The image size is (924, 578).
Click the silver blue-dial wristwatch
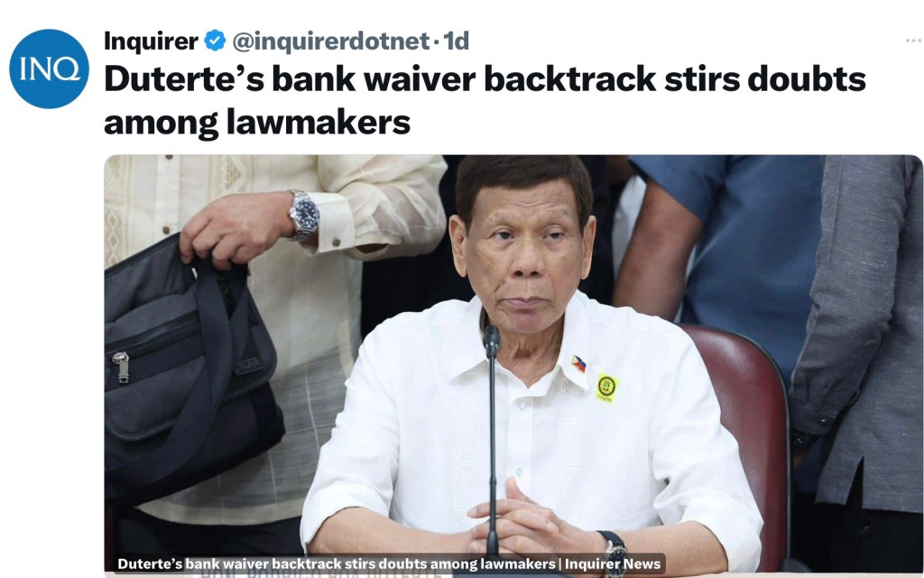[304, 216]
